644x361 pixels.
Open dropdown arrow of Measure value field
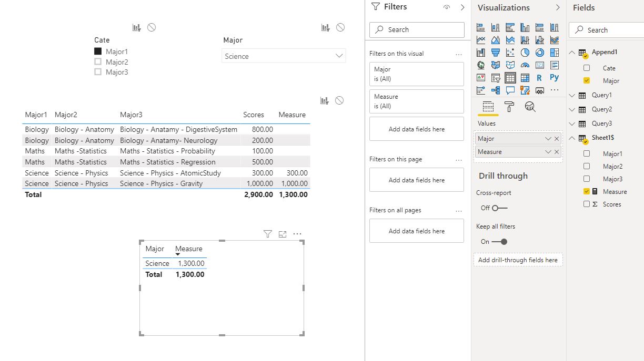point(548,152)
